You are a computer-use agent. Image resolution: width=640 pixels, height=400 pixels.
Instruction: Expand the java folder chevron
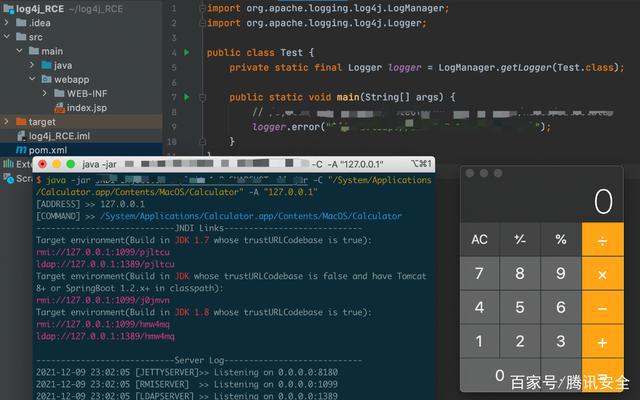coord(32,65)
